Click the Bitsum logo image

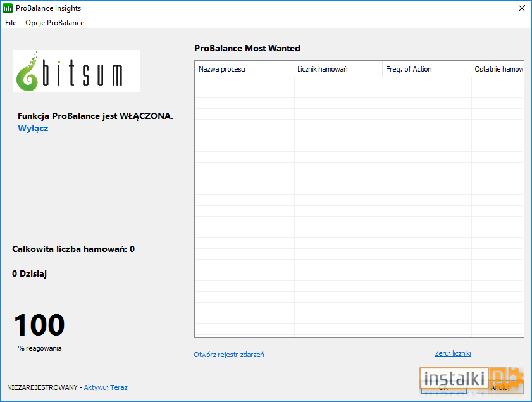(77, 72)
